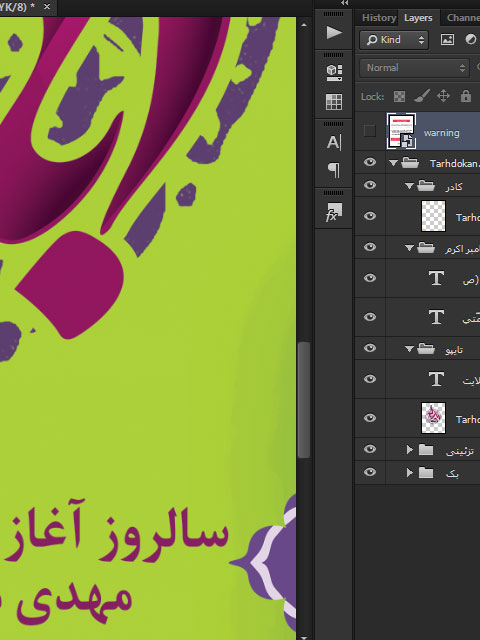
Task: Hide the لایت text layer
Action: (370, 379)
